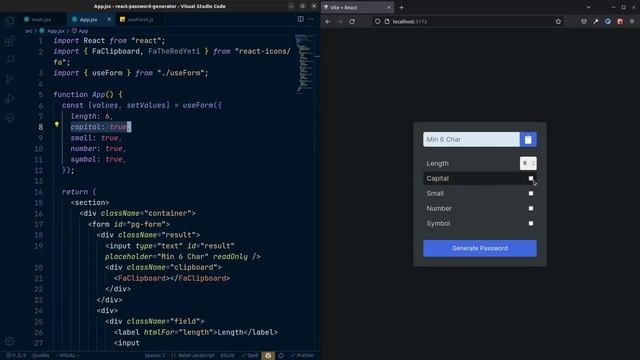Open Search view in VS Code sidebar
Image resolution: width=640 pixels, height=360 pixels.
tap(9, 60)
